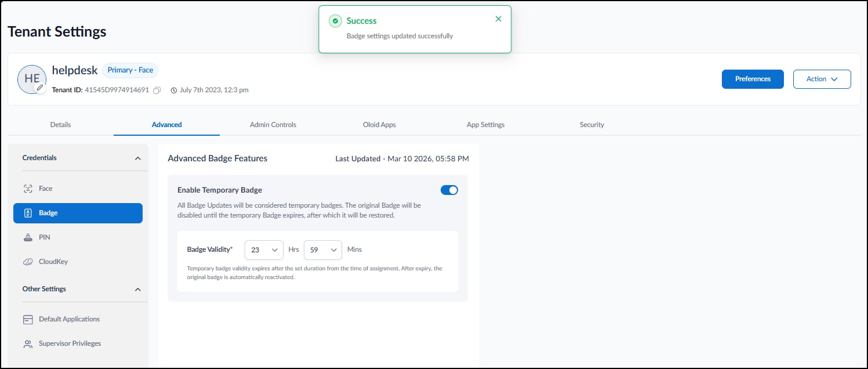Open the App Settings tab

tap(485, 125)
